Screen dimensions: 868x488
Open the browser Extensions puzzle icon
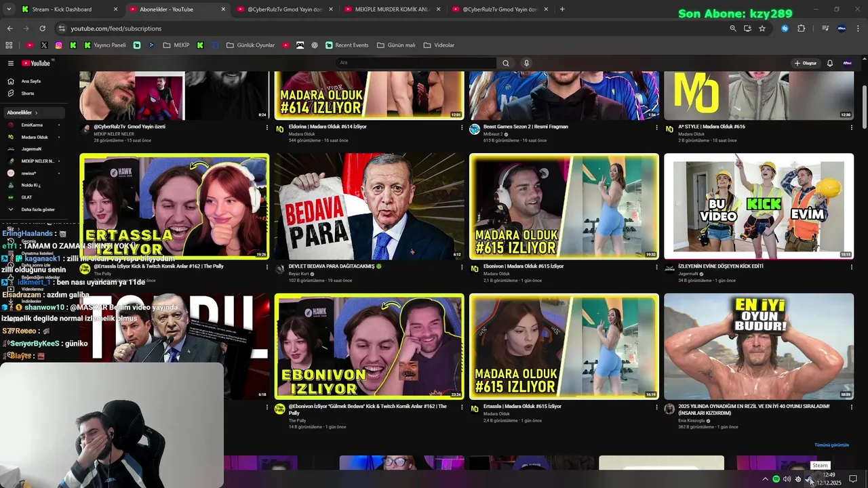click(x=801, y=28)
